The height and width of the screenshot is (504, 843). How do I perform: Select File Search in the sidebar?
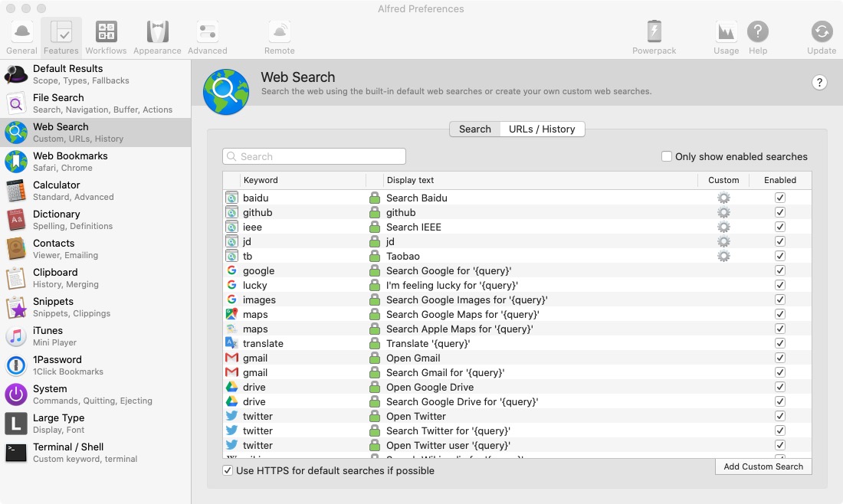pos(96,103)
